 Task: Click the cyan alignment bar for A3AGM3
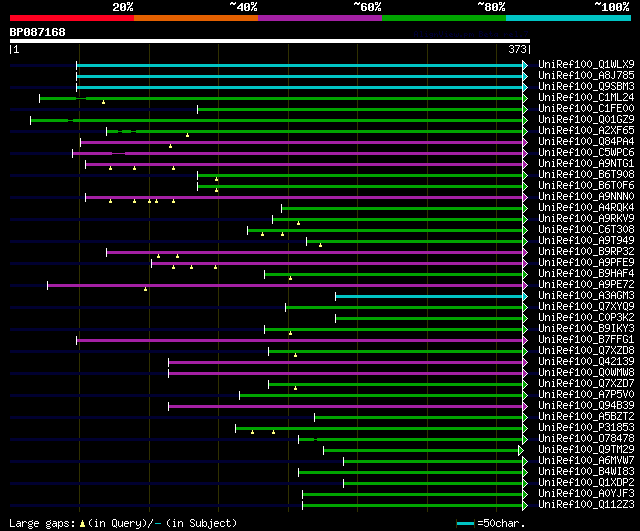coord(429,297)
